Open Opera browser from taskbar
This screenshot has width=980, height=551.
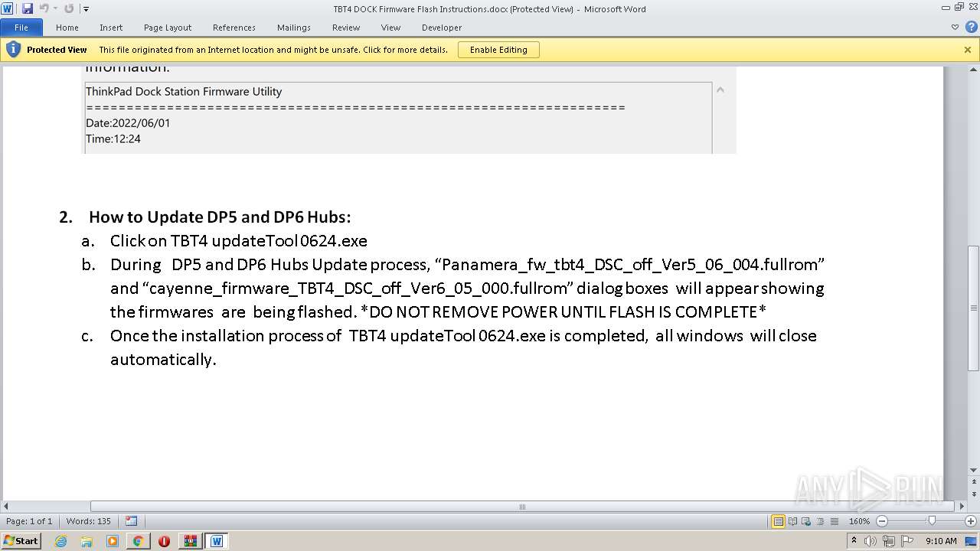point(165,541)
